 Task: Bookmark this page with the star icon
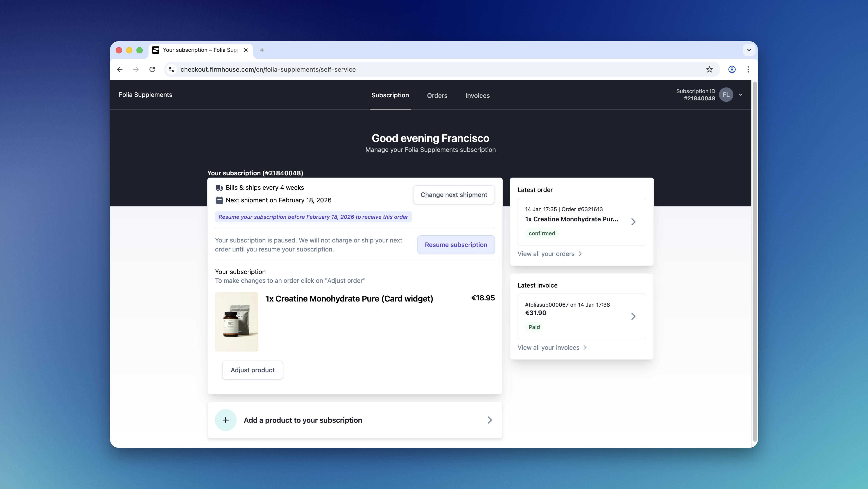(x=709, y=69)
